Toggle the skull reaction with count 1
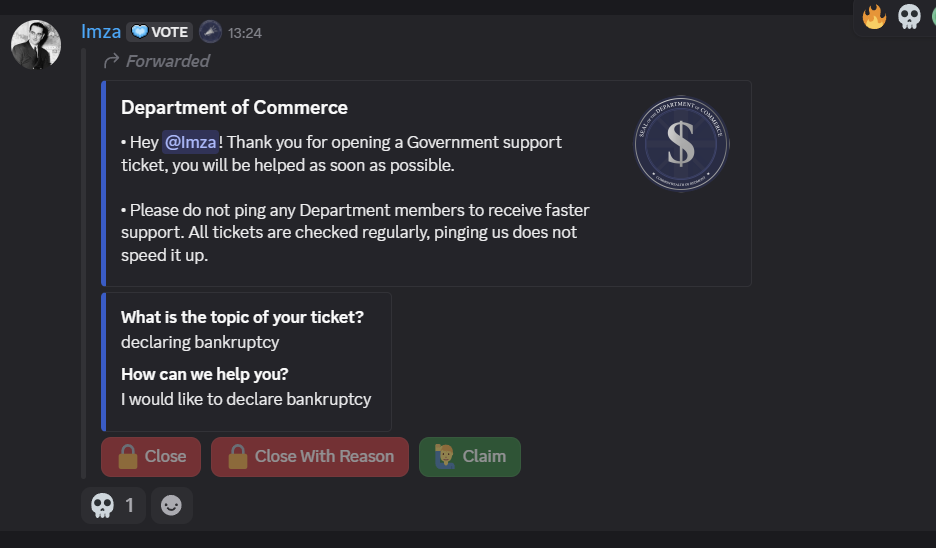 tap(113, 506)
